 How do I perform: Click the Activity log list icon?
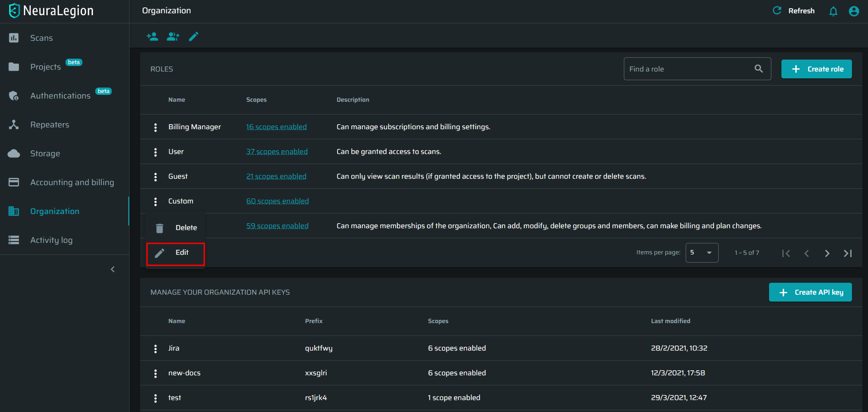click(x=14, y=240)
